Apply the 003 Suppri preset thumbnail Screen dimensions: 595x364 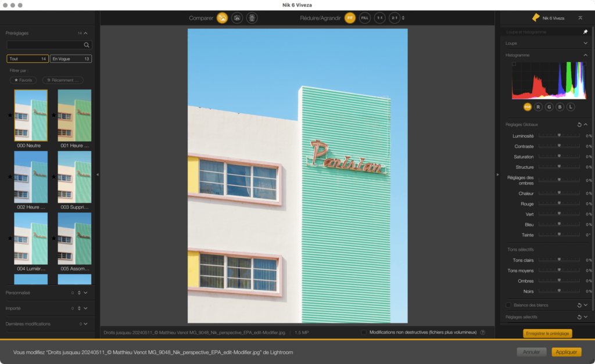pos(74,176)
